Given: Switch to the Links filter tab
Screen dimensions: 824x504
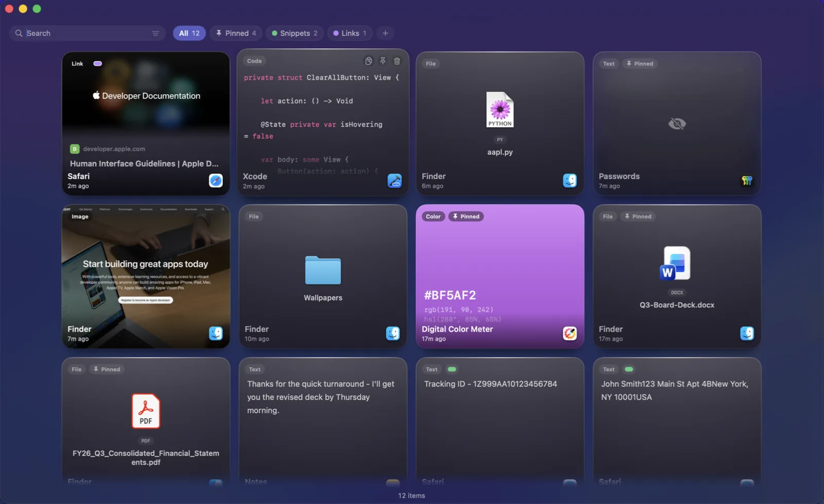Looking at the screenshot, I should 350,33.
